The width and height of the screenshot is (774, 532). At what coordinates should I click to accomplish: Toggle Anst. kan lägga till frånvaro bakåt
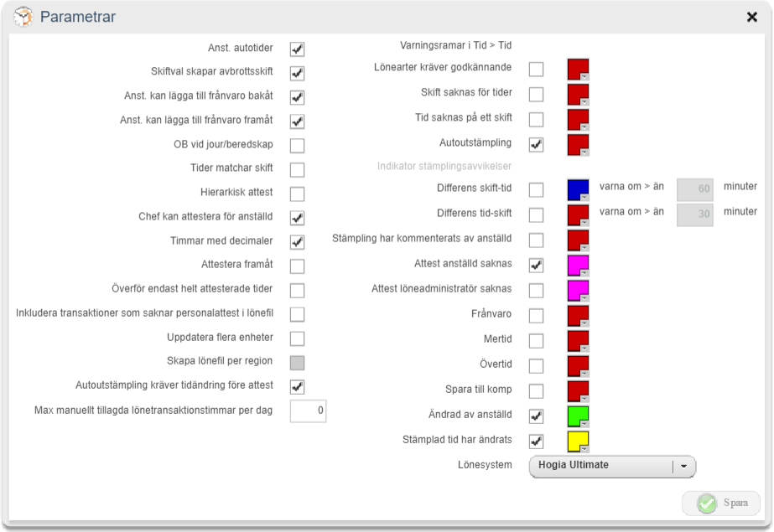[297, 98]
